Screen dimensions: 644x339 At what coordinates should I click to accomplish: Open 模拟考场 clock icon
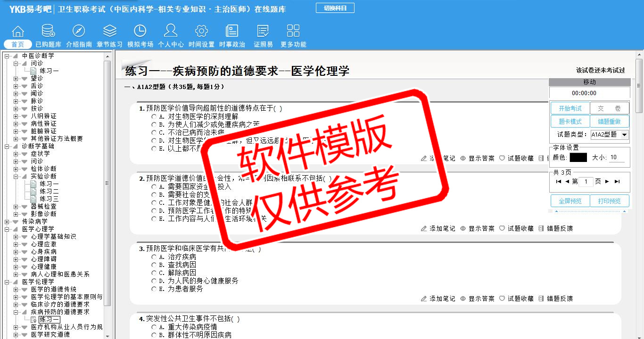pos(140,31)
